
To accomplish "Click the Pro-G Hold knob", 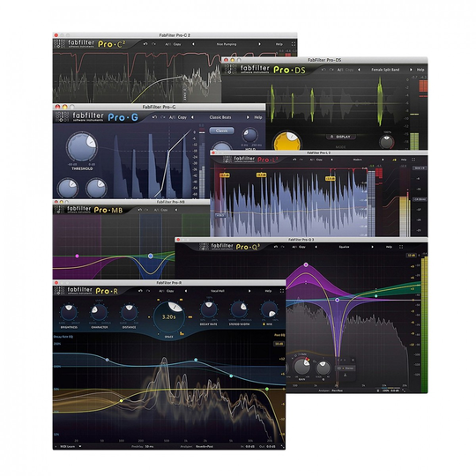I will point(249,136).
